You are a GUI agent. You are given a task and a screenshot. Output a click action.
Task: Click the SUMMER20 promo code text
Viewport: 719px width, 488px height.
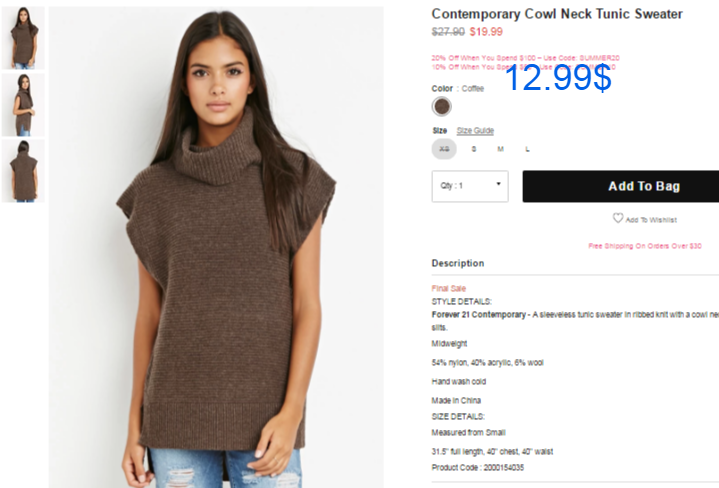[599, 58]
